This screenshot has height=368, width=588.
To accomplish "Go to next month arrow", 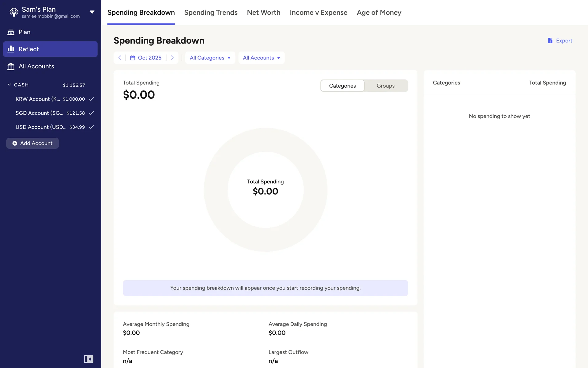I will point(172,58).
